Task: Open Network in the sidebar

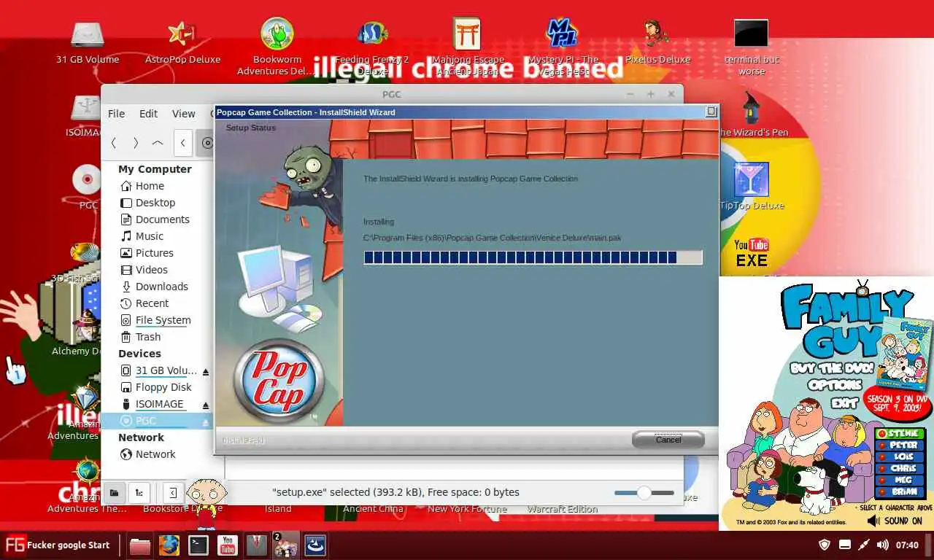Action: point(155,454)
